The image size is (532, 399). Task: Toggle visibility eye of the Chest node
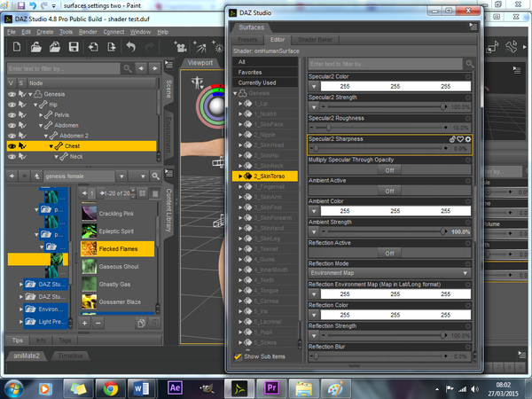point(12,146)
